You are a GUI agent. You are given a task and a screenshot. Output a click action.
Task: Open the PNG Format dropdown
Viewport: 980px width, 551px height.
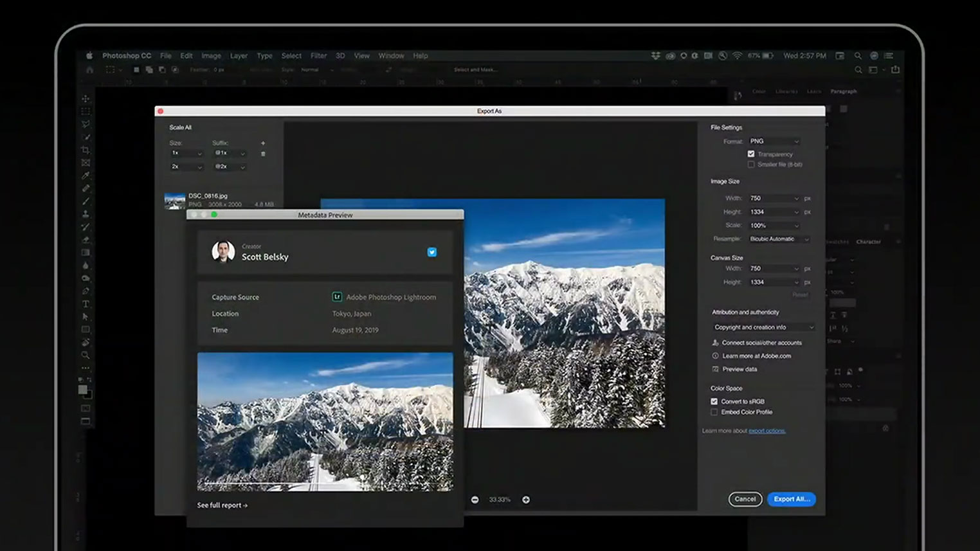(774, 141)
